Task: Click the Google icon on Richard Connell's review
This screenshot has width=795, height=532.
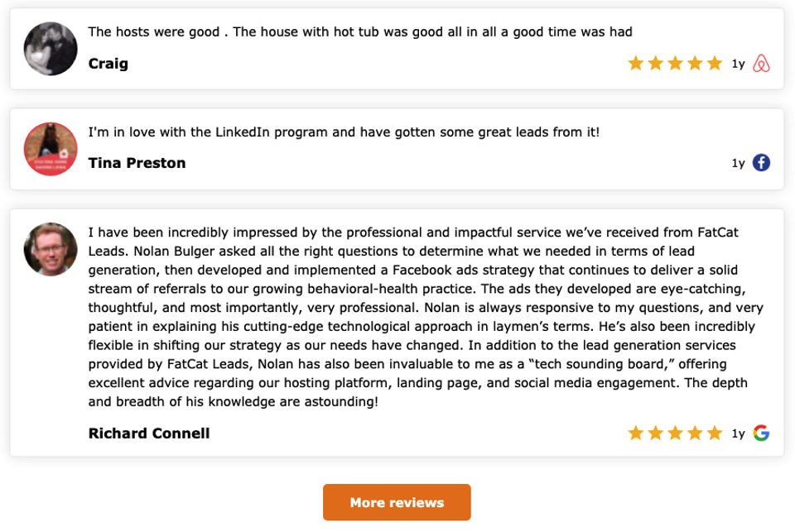Action: click(761, 433)
